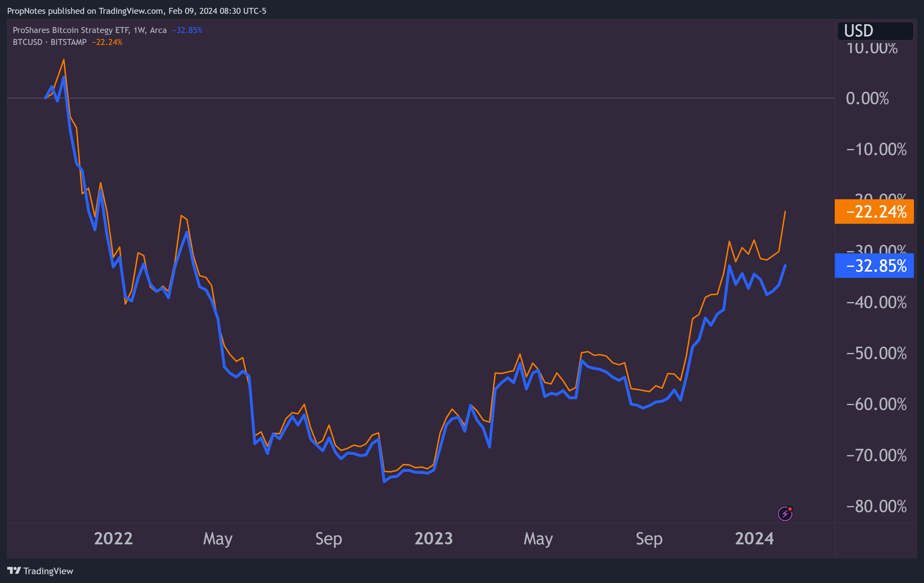Click the -10.00% price scale label
The image size is (924, 583).
tap(876, 149)
